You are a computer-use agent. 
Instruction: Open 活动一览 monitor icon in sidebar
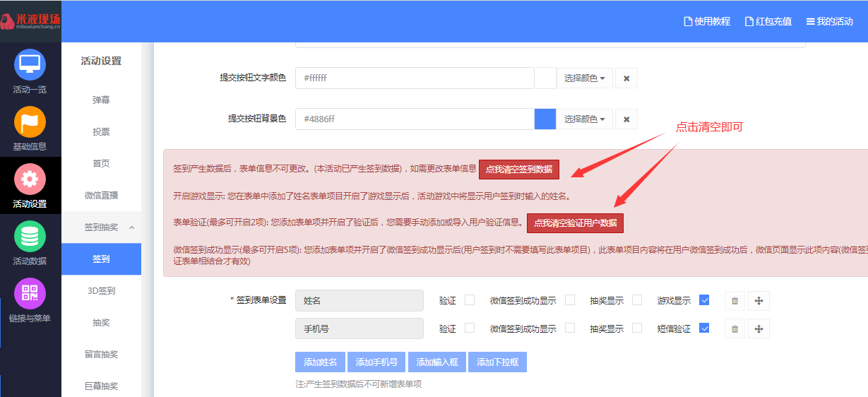point(30,64)
